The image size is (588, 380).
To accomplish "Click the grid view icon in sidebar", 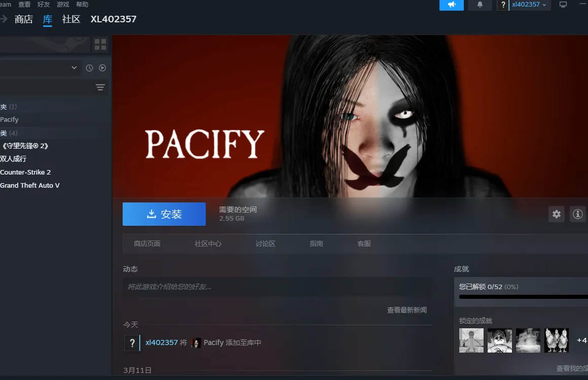I will pyautogui.click(x=100, y=45).
